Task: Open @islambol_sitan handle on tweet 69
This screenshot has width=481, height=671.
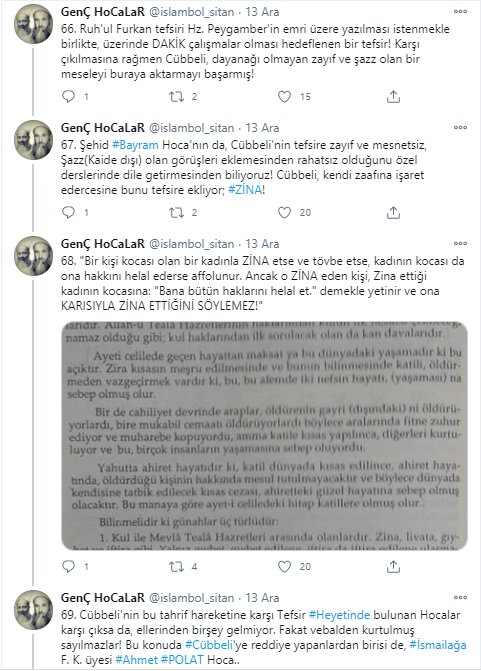Action: [191, 598]
